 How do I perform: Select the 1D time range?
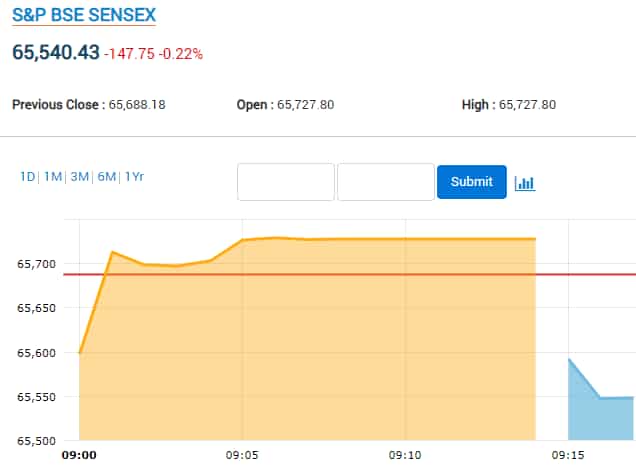tap(27, 177)
